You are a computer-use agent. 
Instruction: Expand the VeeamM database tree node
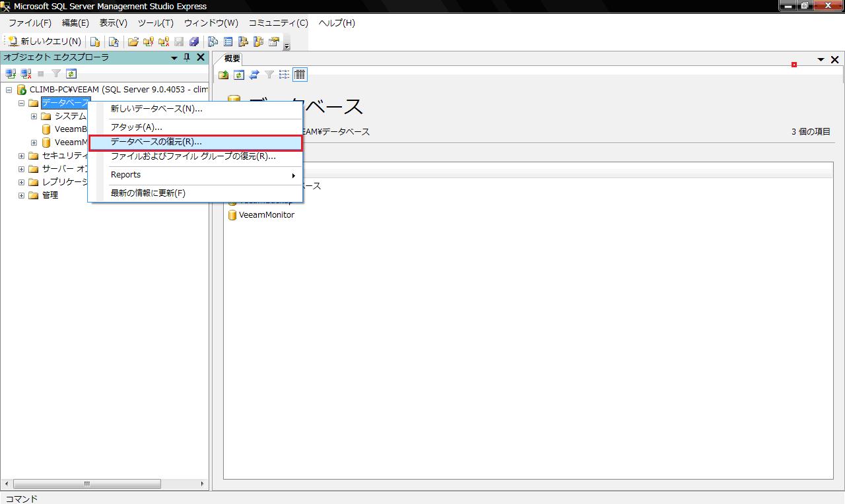click(34, 142)
